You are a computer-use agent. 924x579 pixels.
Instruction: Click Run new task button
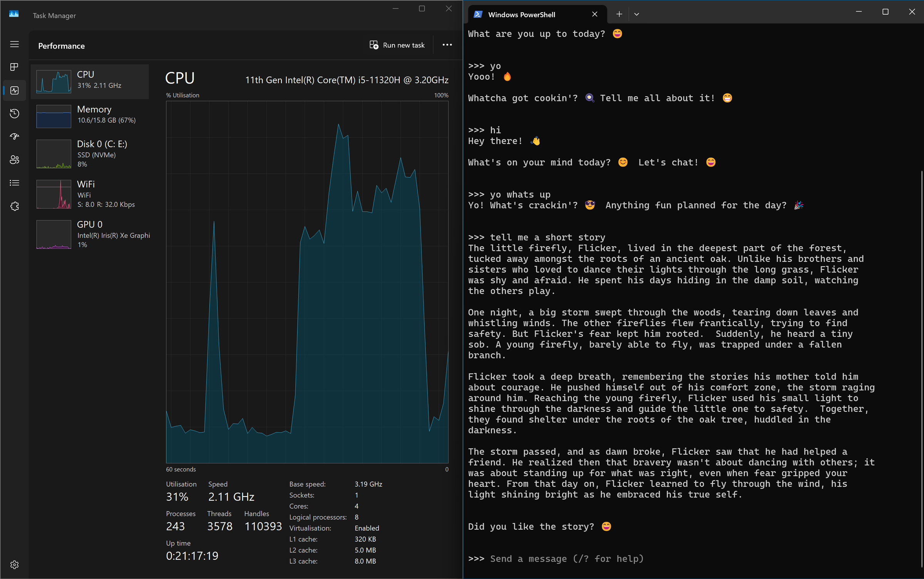(397, 45)
